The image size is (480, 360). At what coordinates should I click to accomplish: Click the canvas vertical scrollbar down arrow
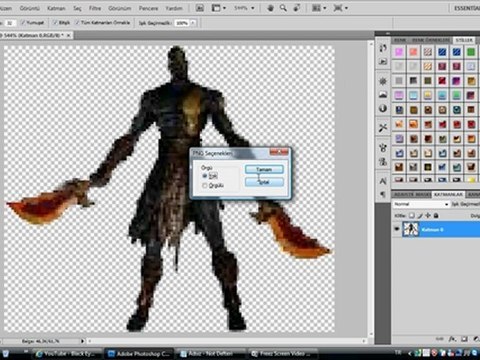point(371,334)
